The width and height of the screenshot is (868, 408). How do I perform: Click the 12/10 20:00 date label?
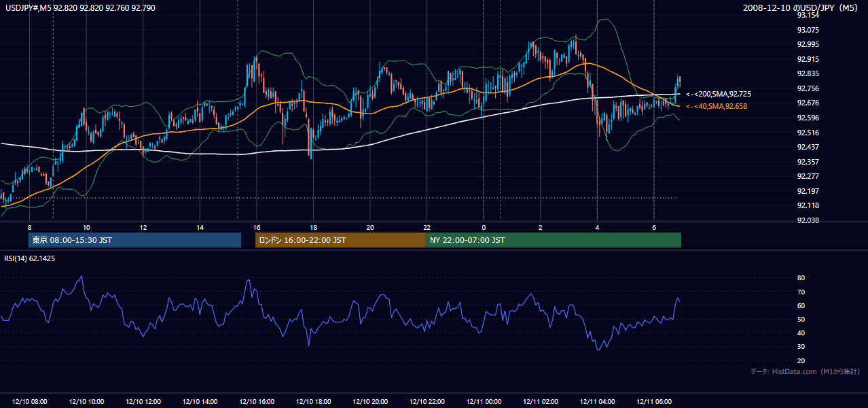pos(369,402)
